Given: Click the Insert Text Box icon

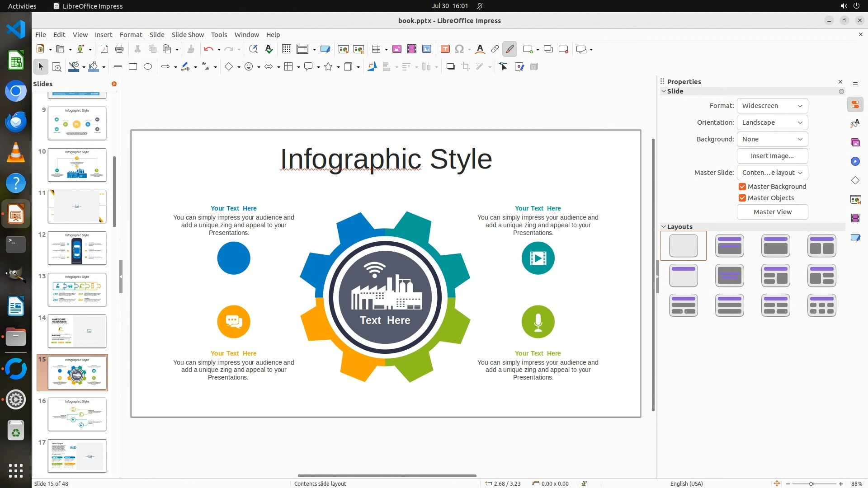Looking at the screenshot, I should (x=445, y=49).
